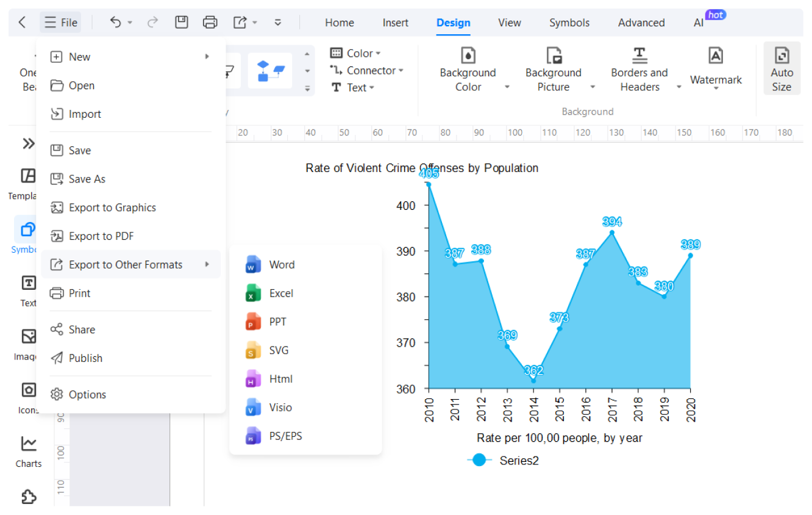The height and width of the screenshot is (515, 812).
Task: Select the Design tab
Action: click(454, 23)
